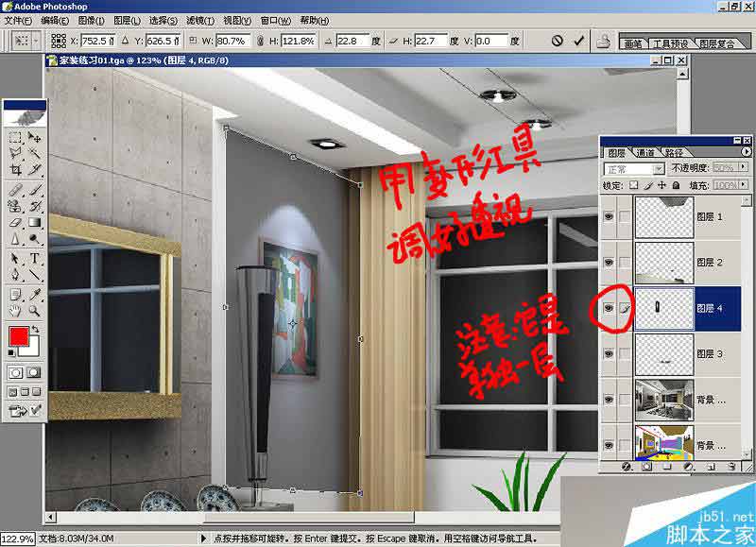Select the Polygonal Lasso tool

(x=15, y=153)
